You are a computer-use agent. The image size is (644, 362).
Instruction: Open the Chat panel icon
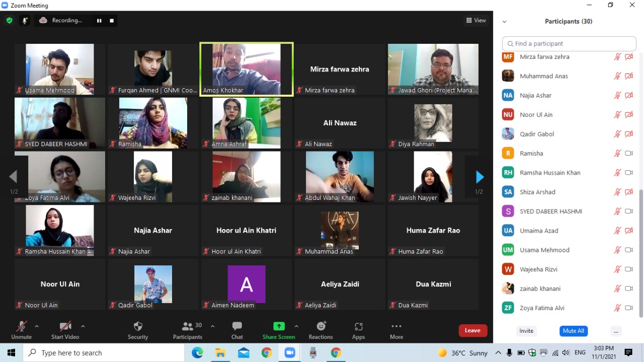[237, 326]
